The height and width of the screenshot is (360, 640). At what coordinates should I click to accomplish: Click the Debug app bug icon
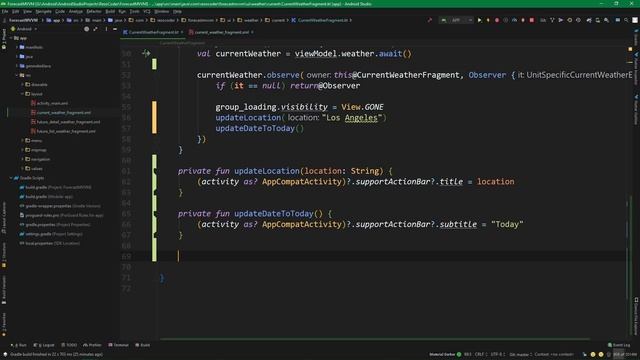(x=497, y=20)
